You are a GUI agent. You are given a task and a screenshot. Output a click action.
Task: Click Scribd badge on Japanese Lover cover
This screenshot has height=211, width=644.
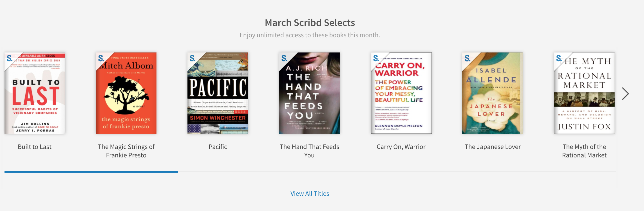[468, 58]
